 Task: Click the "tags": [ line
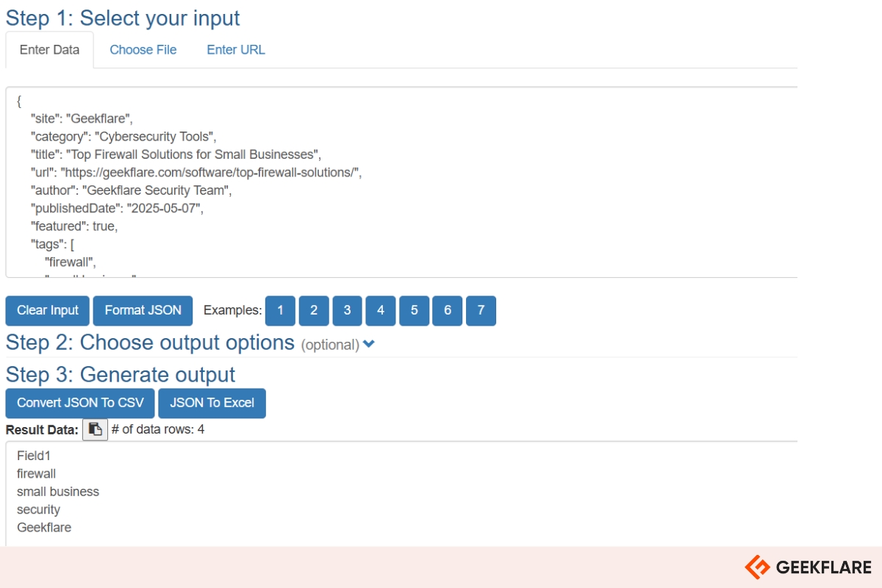pos(52,245)
